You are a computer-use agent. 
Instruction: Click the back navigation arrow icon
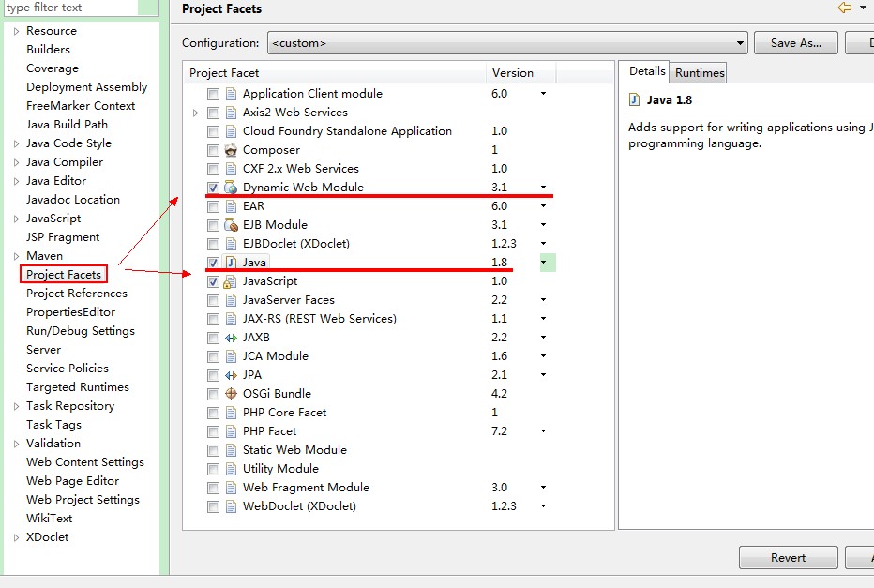point(845,8)
